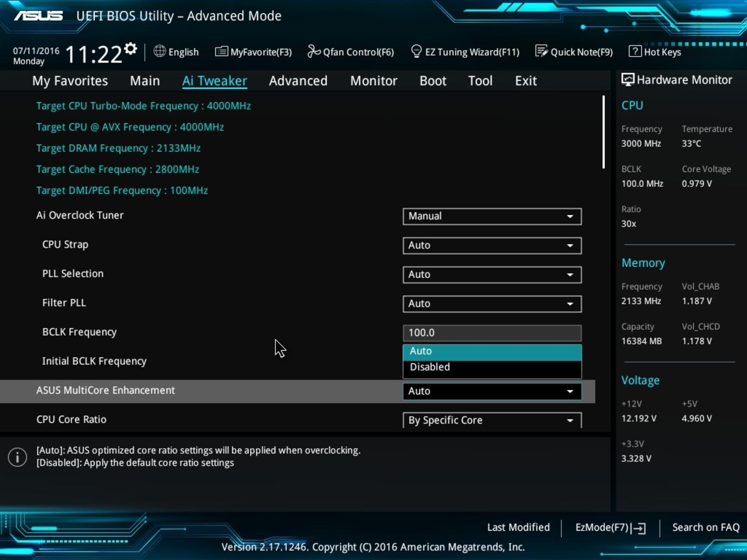This screenshot has height=560, width=747.
Task: Click the Core Voltage 0.979 V value
Action: [697, 183]
